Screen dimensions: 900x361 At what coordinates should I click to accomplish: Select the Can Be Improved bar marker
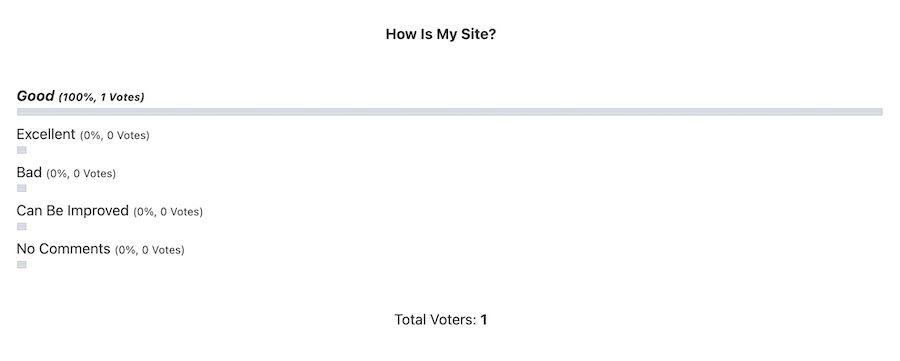click(22, 227)
